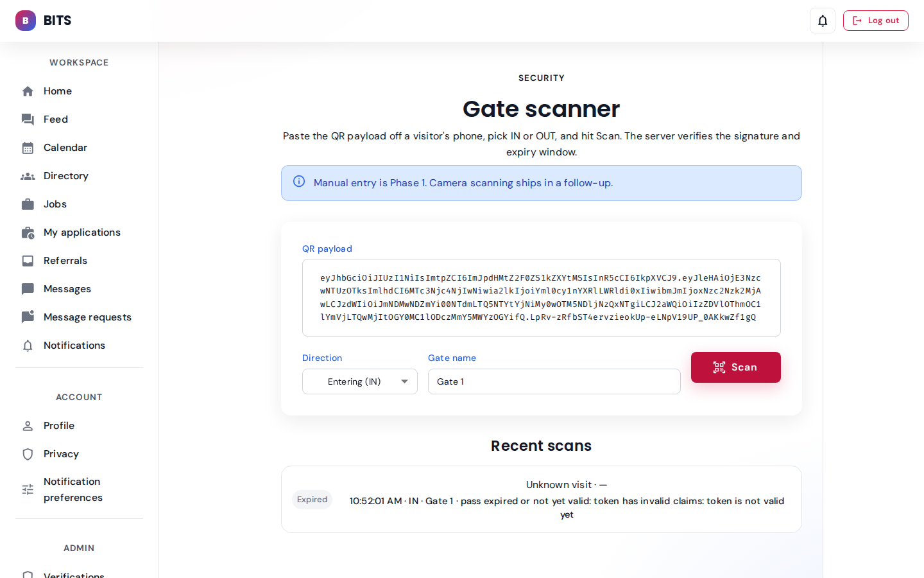The height and width of the screenshot is (578, 924).
Task: Click the BITS logo icon
Action: [26, 21]
